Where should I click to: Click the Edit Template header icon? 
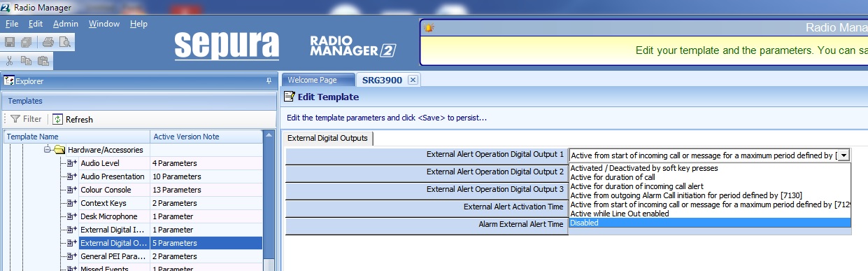tap(289, 97)
